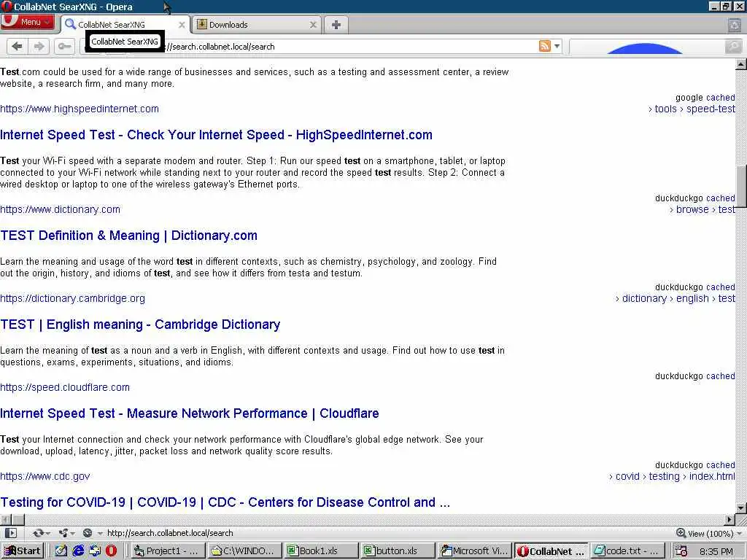The width and height of the screenshot is (747, 560).
Task: Click the system tray scheduler icon
Action: [x=681, y=551]
